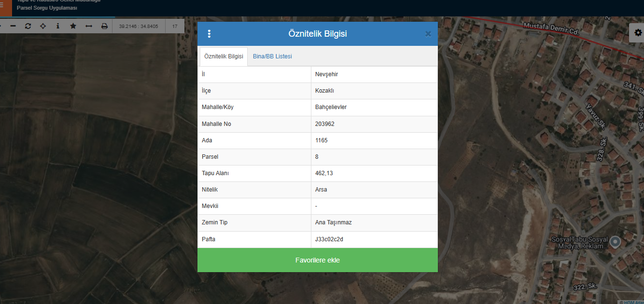Click the Sosyal Tabu map pin

[615, 241]
